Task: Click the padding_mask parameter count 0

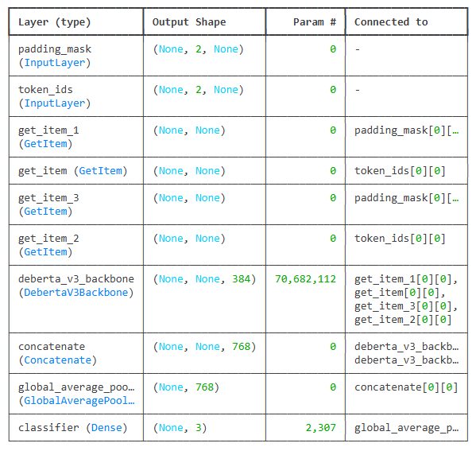Action: (333, 49)
